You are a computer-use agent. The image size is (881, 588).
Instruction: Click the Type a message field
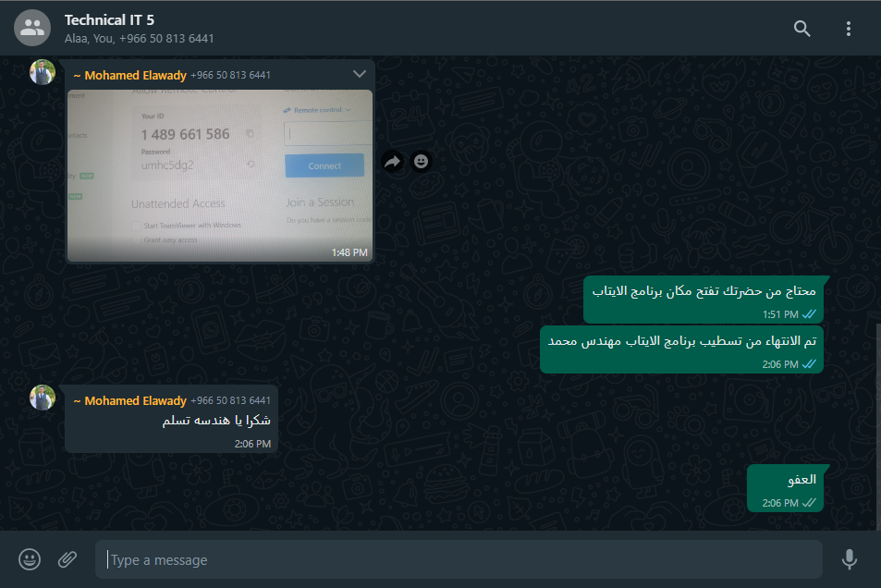pos(459,560)
